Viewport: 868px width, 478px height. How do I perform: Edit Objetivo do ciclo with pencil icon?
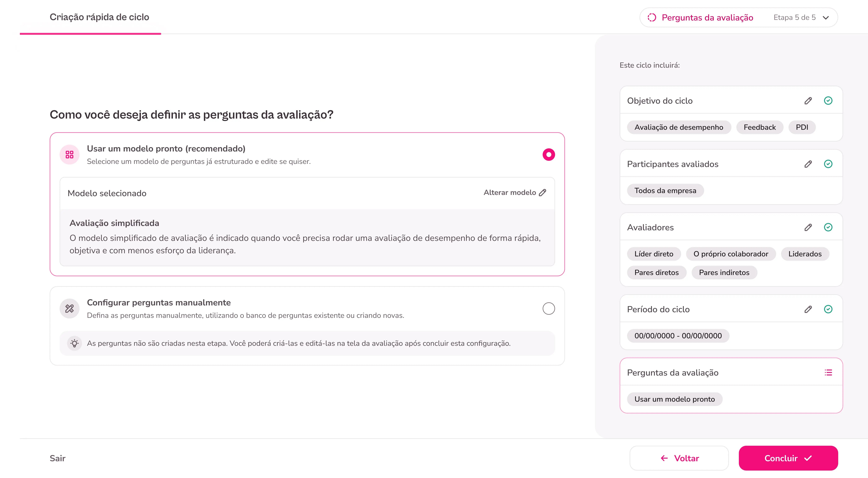[x=808, y=101]
